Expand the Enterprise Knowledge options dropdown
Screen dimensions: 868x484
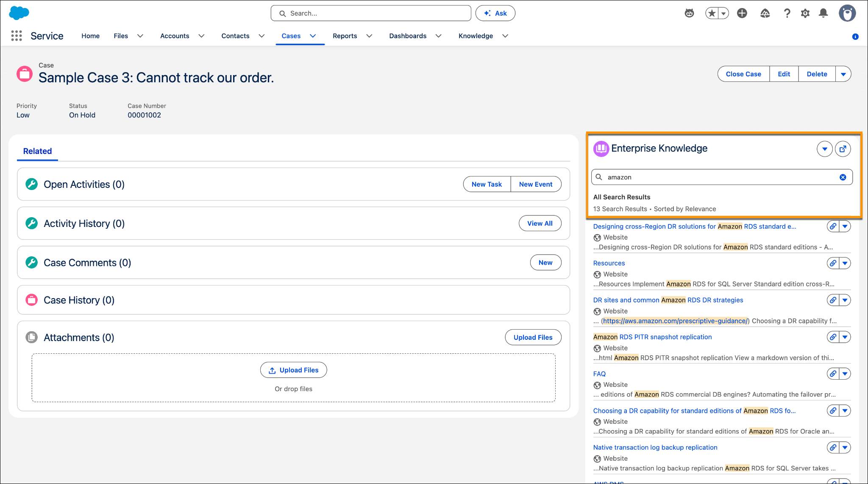tap(825, 149)
